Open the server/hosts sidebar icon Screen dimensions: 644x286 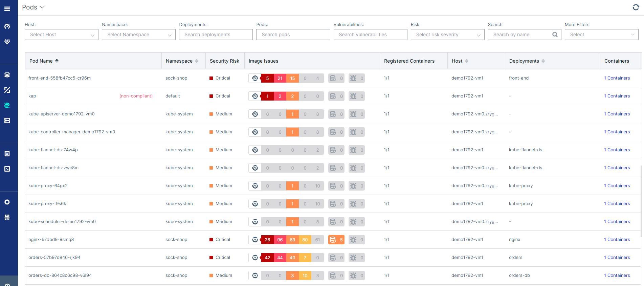pos(7,120)
